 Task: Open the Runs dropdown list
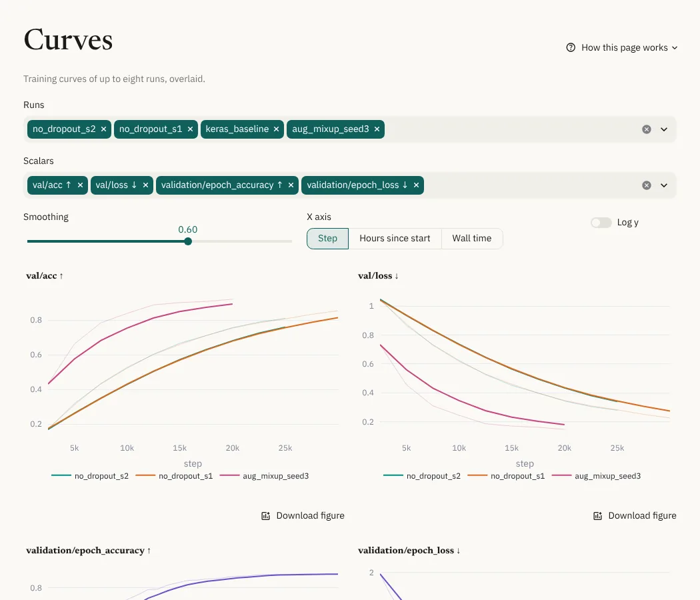(664, 129)
